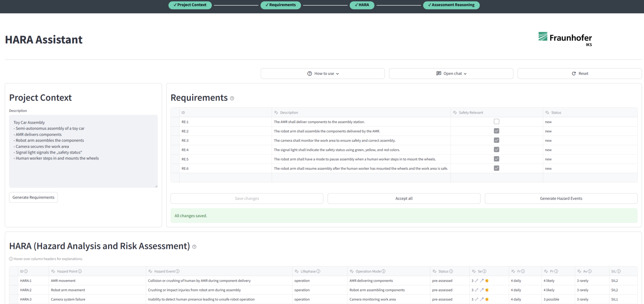Click inside the project Description text area
644x304 pixels.
[83, 151]
